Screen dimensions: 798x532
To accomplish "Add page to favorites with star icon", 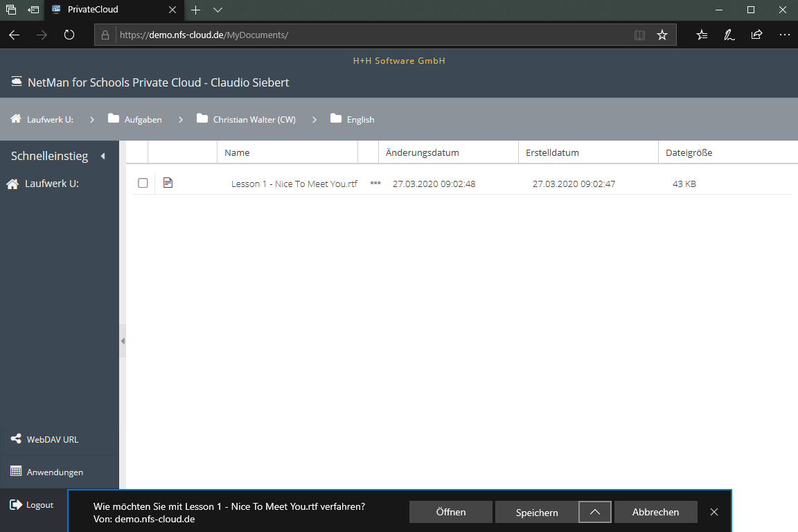I will pyautogui.click(x=662, y=35).
